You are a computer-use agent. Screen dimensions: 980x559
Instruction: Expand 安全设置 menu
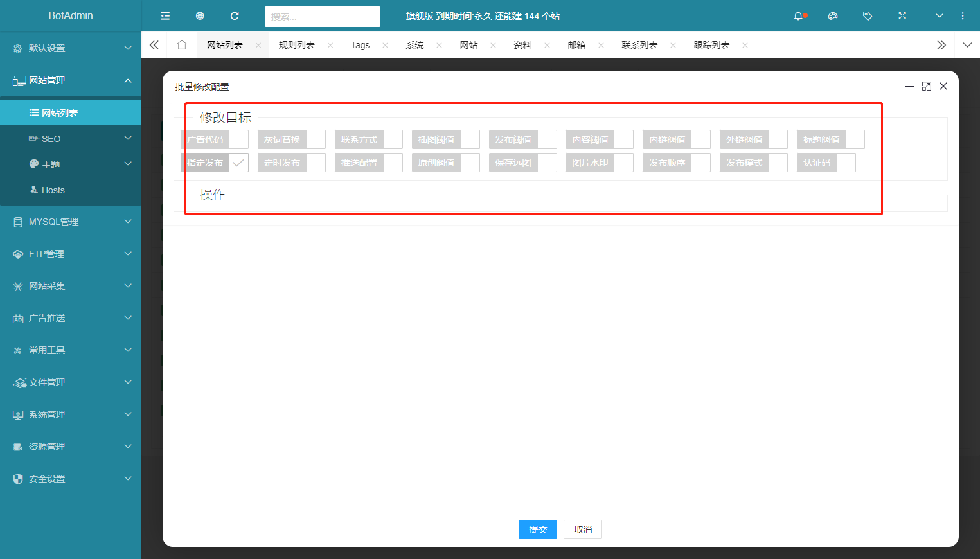click(71, 479)
